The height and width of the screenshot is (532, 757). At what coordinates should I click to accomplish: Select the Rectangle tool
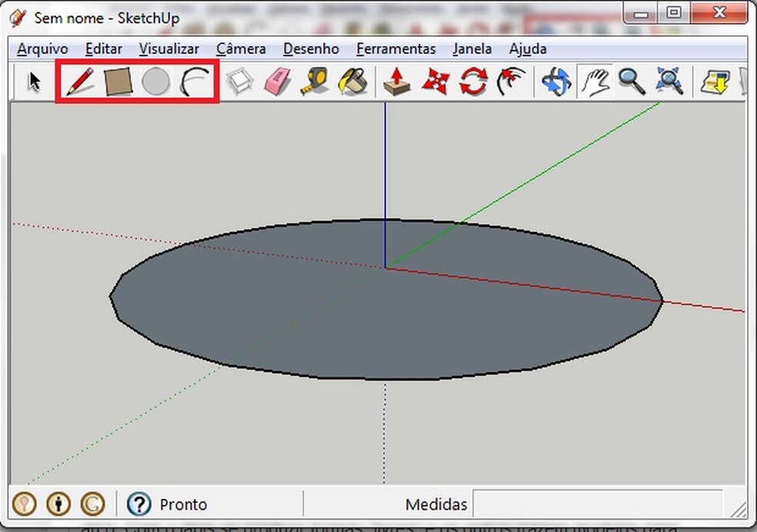118,81
